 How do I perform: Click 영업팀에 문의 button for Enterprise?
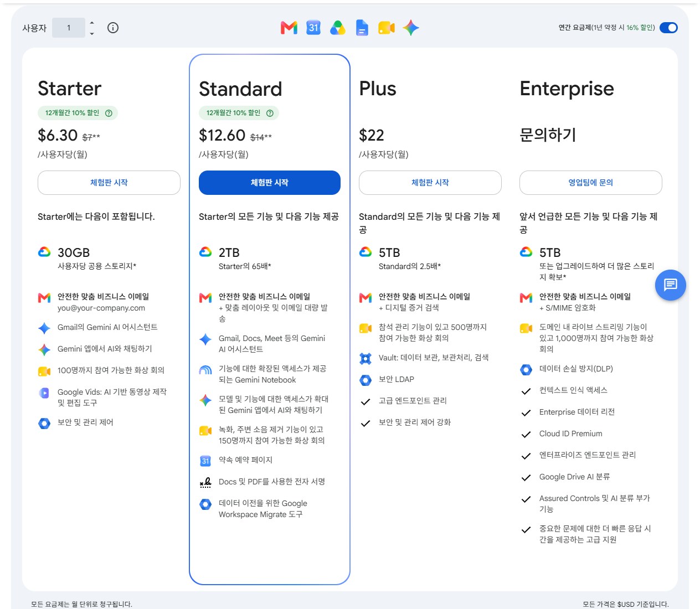[591, 183]
